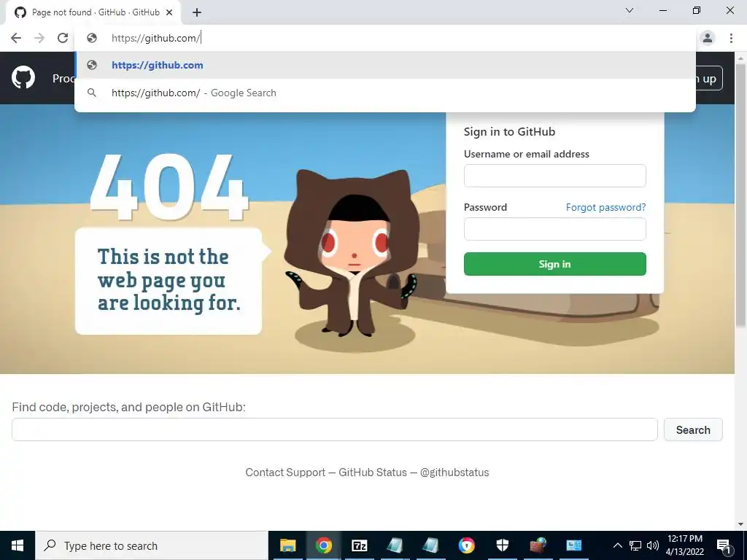
Task: Click the globe icon in address bar
Action: click(x=92, y=38)
